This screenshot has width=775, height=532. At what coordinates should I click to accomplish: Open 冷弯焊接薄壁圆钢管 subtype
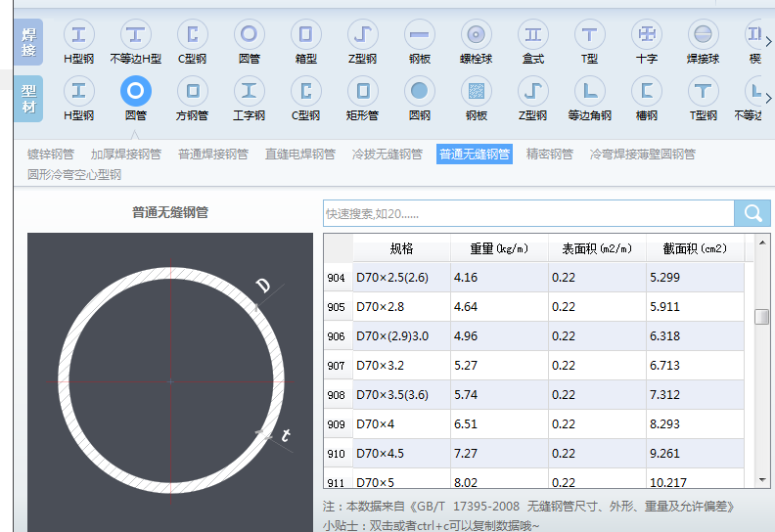[643, 155]
